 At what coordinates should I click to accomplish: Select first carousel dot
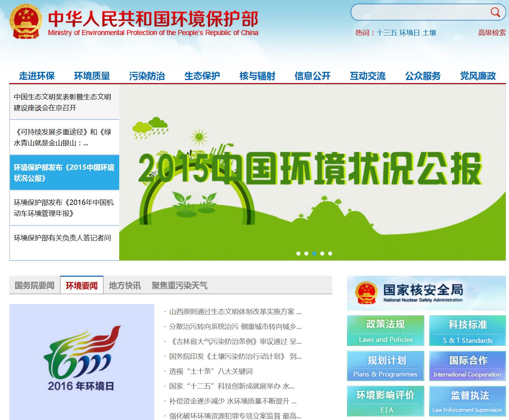point(298,254)
